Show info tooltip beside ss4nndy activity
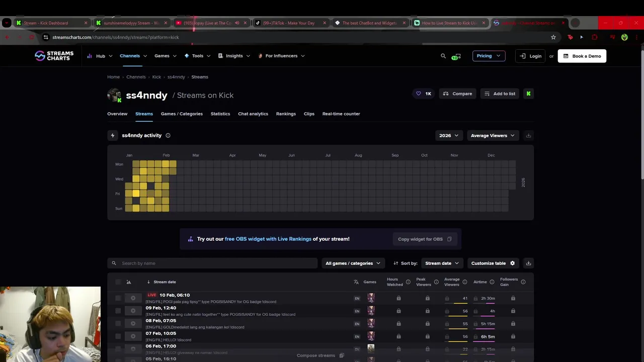Image resolution: width=644 pixels, height=362 pixels. [x=168, y=135]
